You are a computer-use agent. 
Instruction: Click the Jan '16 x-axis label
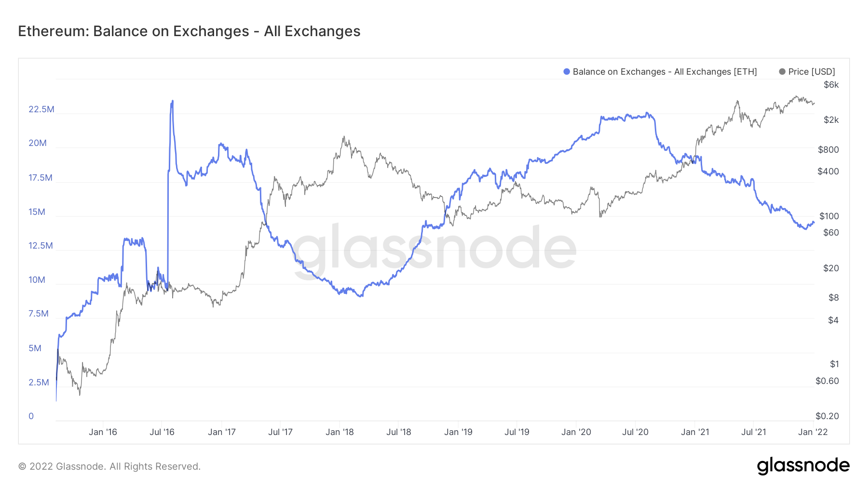pos(103,432)
